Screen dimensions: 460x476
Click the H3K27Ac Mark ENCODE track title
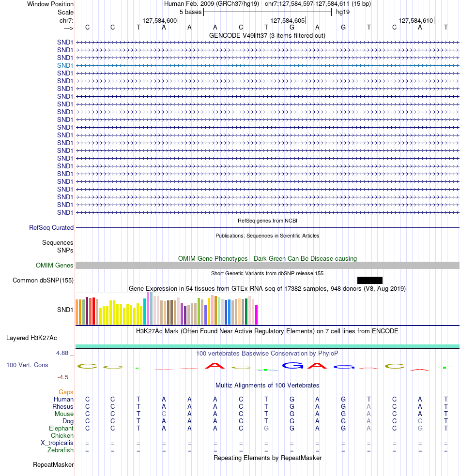pyautogui.click(x=267, y=331)
